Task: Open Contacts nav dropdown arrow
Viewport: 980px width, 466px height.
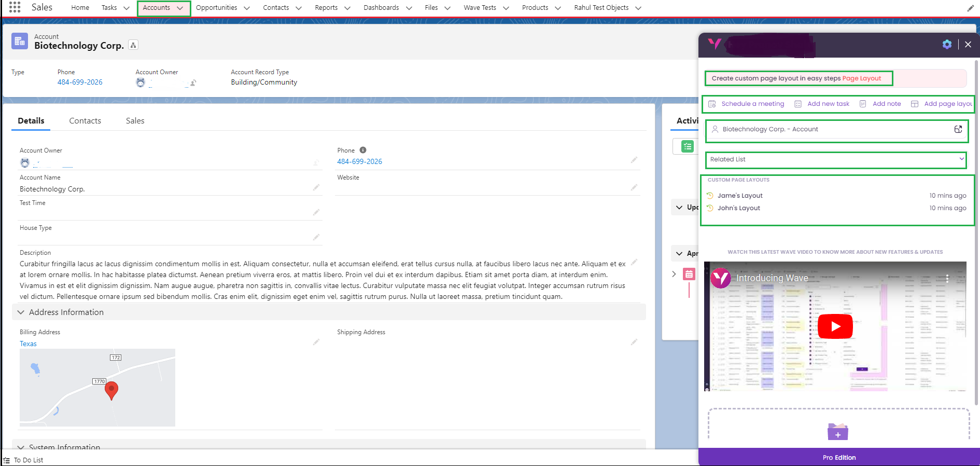Action: click(299, 8)
